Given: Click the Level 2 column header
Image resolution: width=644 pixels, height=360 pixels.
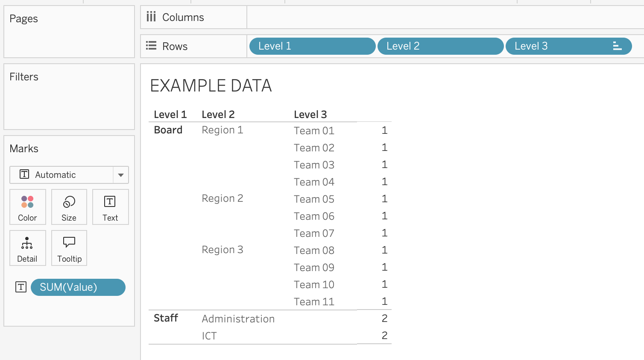Looking at the screenshot, I should tap(218, 115).
